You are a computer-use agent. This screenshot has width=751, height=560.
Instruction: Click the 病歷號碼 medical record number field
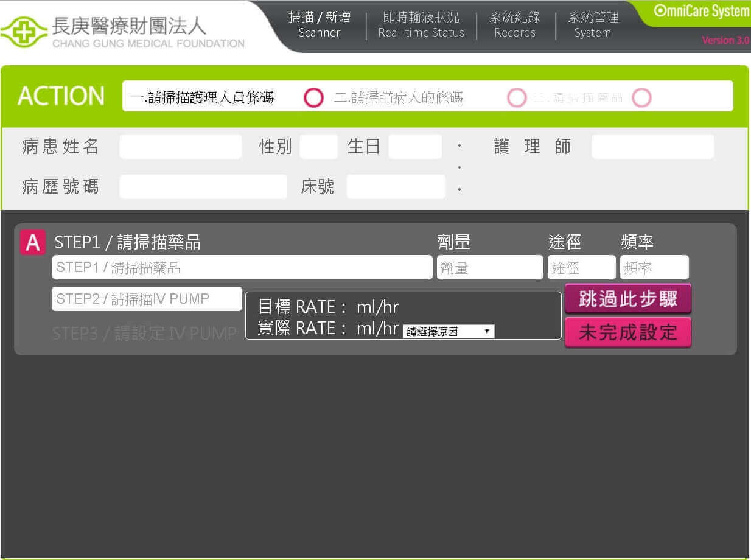[x=203, y=186]
